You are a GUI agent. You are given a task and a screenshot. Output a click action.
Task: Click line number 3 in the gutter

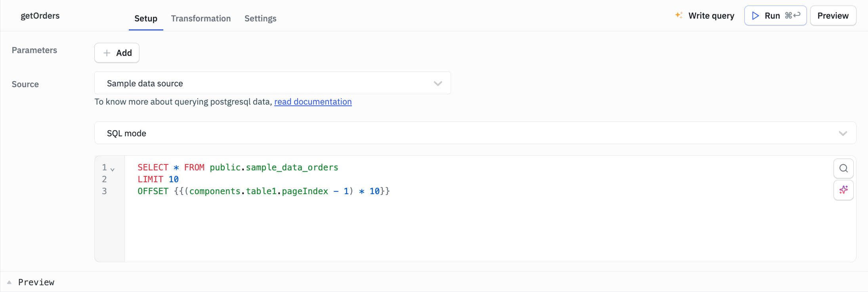(104, 191)
